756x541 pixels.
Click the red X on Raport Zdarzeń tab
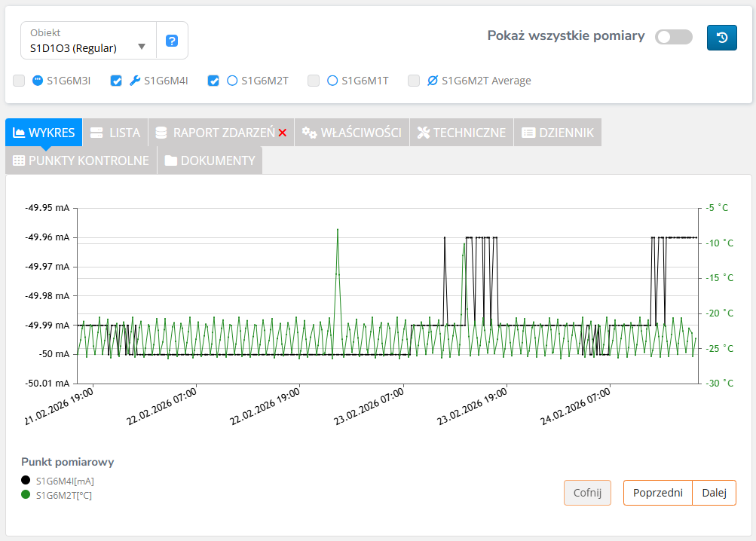[283, 133]
